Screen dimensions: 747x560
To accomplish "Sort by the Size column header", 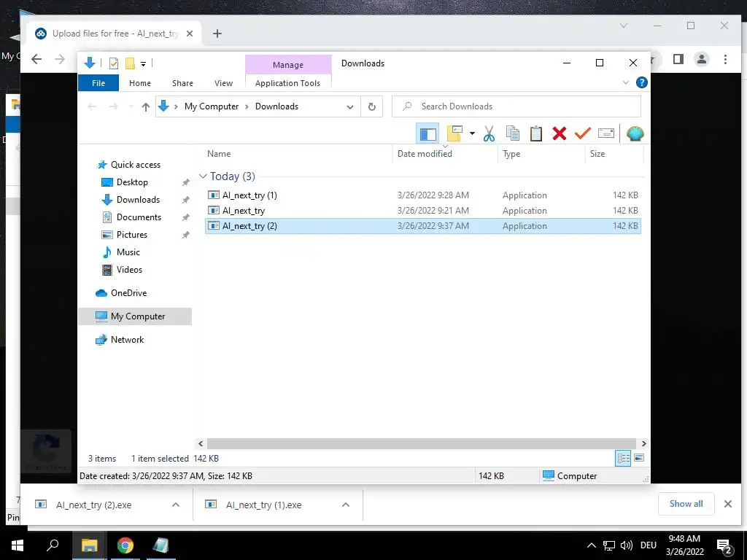I will (x=614, y=154).
